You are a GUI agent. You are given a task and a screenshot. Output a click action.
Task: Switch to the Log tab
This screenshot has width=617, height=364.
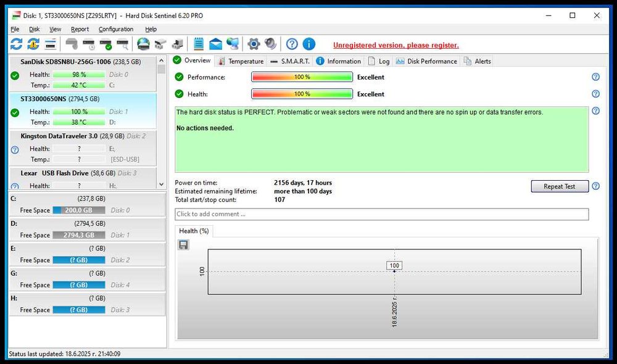tap(379, 62)
